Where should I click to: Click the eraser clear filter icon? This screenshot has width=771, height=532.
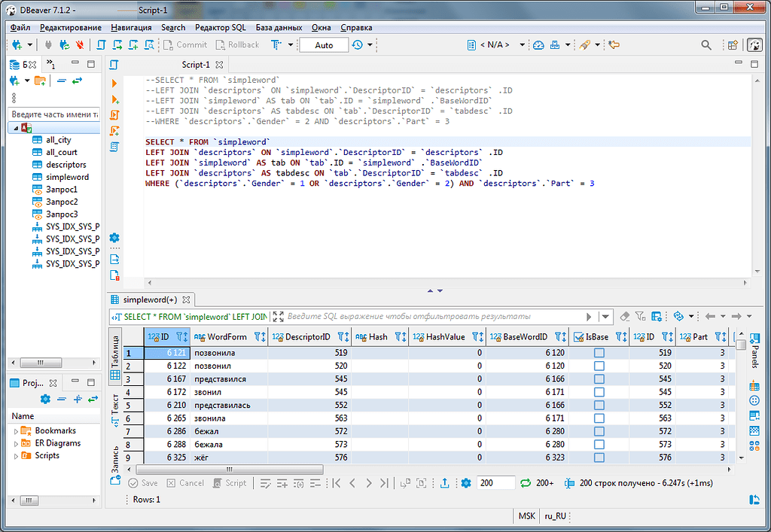click(624, 317)
